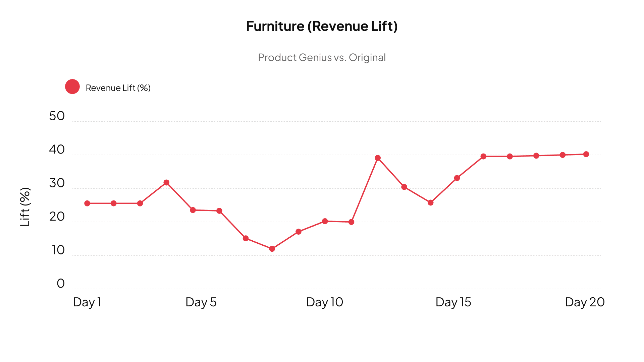Click the 0 y-axis tick label
Image resolution: width=644 pixels, height=362 pixels.
[x=61, y=284]
